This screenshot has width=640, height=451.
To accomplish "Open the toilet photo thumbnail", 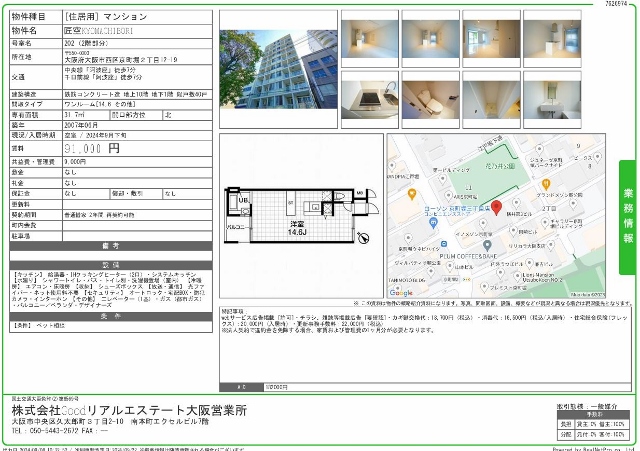I will [x=431, y=100].
